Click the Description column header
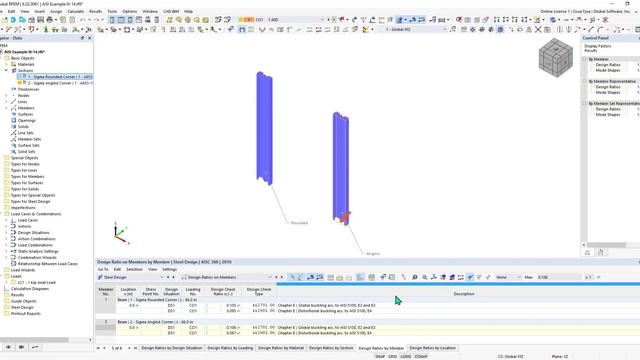Screen dimensions: 640x360 click(x=464, y=293)
